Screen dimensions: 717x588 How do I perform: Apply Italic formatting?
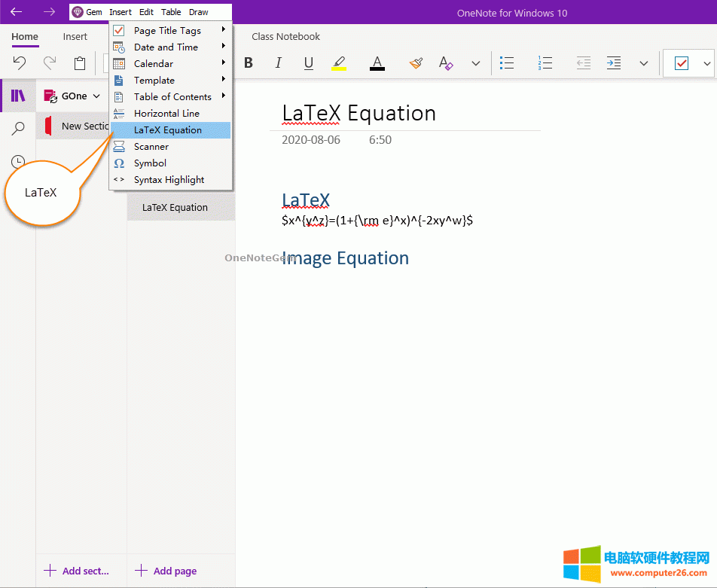point(279,63)
